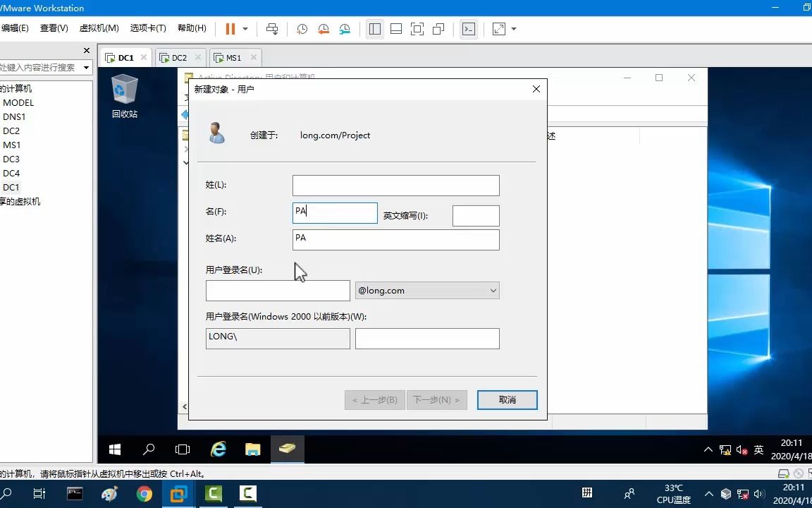Click the stretch guest display icon
The height and width of the screenshot is (508, 812).
[499, 29]
